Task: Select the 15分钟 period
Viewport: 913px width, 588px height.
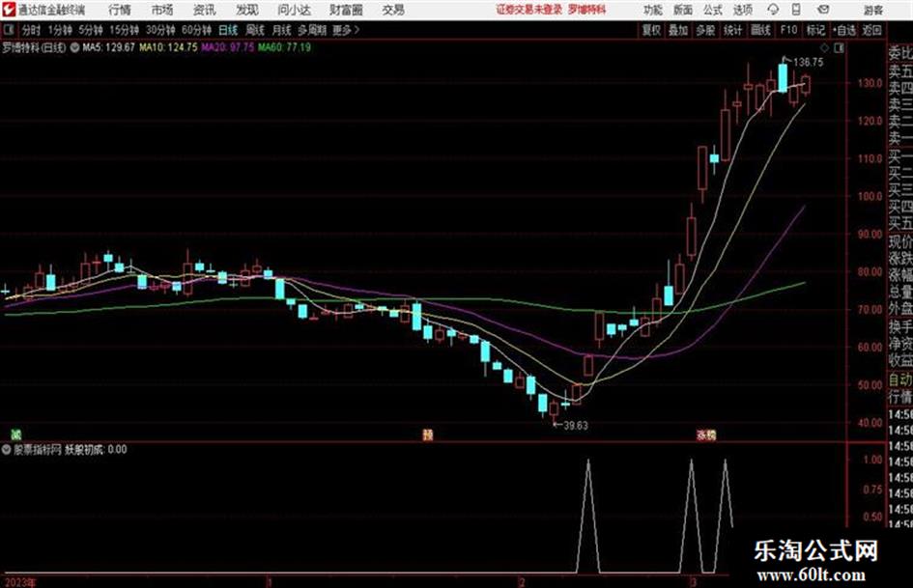Action: pyautogui.click(x=125, y=30)
